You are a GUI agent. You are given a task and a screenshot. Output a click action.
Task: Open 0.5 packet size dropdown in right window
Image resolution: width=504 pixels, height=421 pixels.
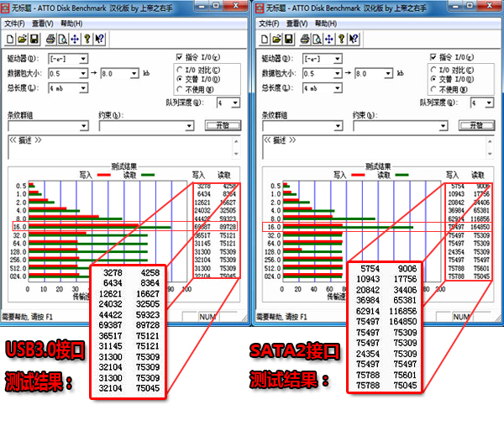[337, 74]
